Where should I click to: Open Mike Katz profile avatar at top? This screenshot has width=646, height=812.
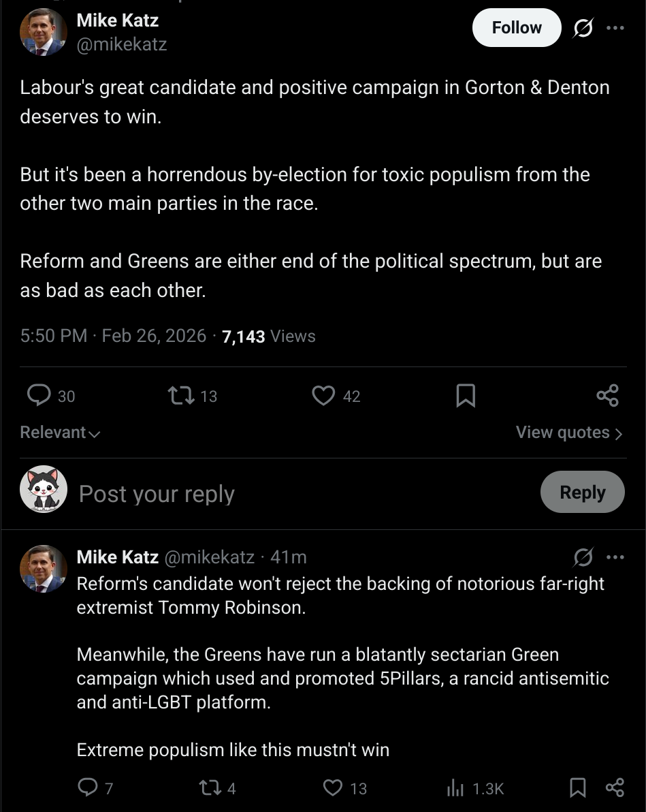click(44, 32)
